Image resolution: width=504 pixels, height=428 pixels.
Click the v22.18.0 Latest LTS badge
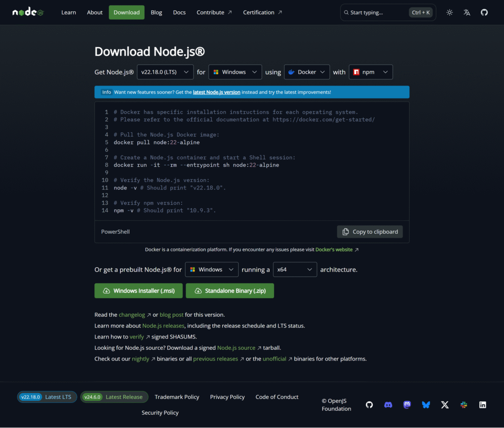tap(47, 397)
